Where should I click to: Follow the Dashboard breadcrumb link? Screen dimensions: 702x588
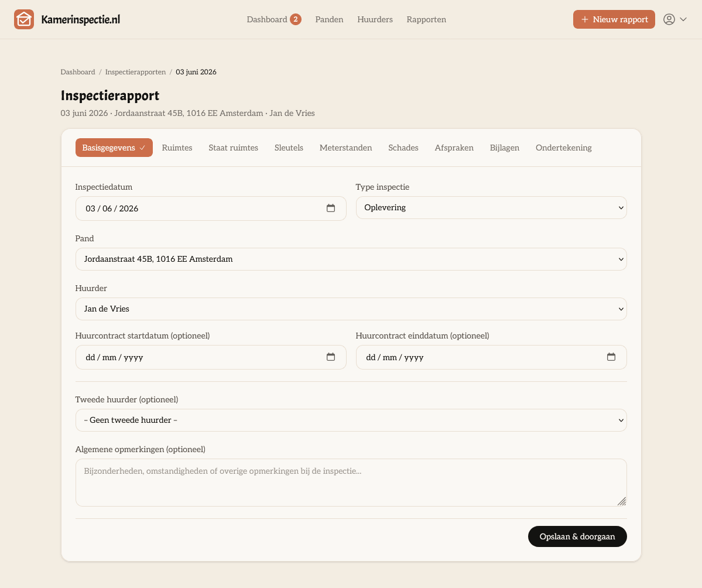click(78, 72)
